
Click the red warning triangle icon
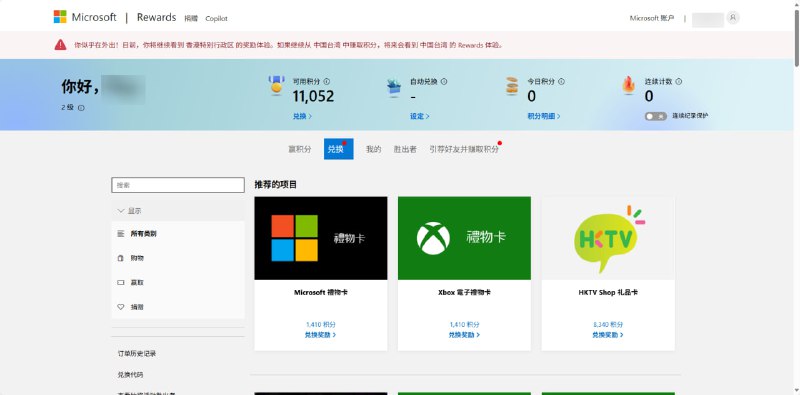(60, 45)
